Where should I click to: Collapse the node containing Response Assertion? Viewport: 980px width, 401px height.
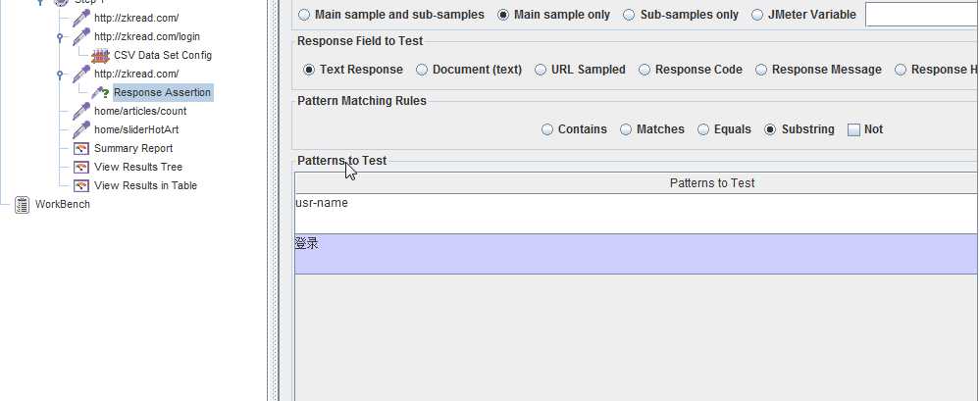pyautogui.click(x=60, y=75)
